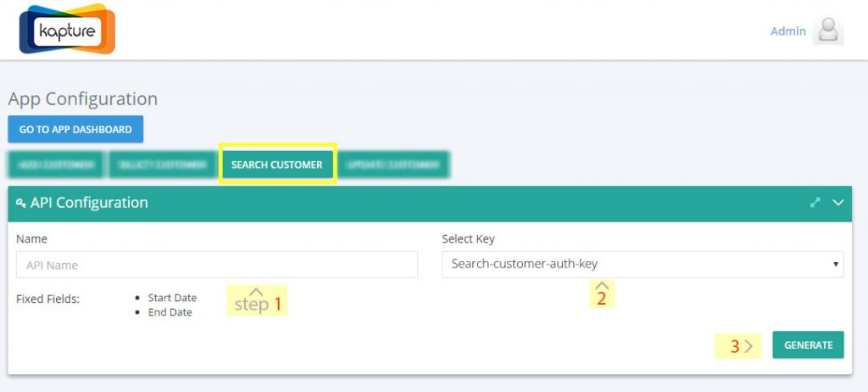Viewport: 868px width, 392px height.
Task: Click the yellow step 1 annotation
Action: click(257, 300)
